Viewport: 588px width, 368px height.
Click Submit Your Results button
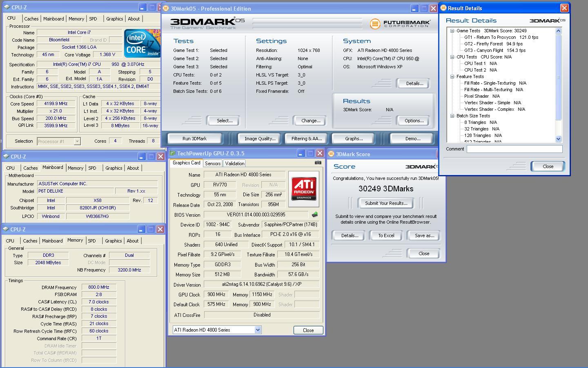(386, 203)
